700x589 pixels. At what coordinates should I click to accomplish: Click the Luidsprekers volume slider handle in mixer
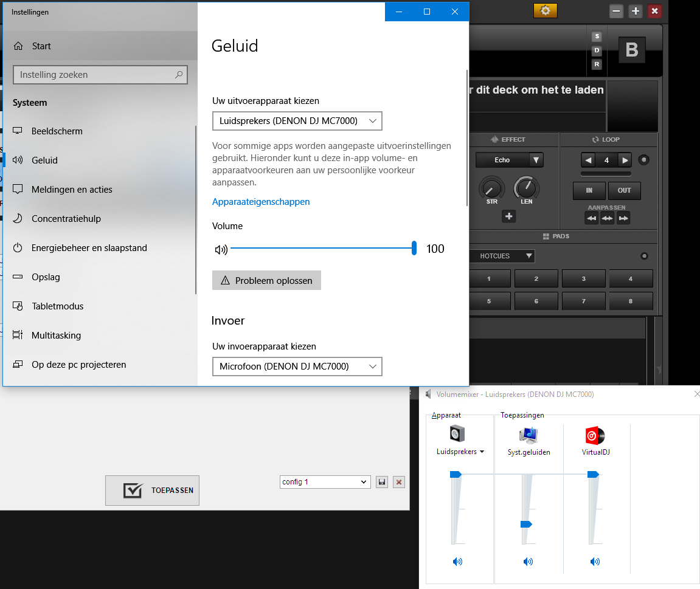click(x=456, y=474)
